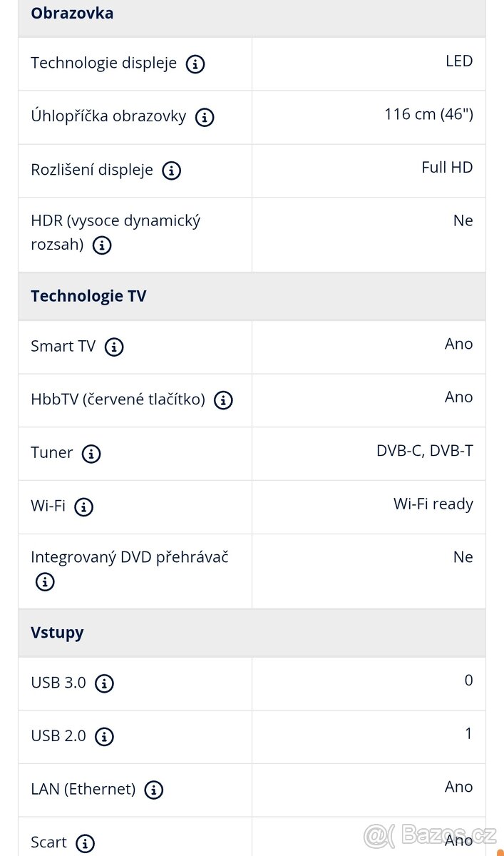Open info for Integrovaný DVD přehrávač
This screenshot has width=504, height=856.
44,581
